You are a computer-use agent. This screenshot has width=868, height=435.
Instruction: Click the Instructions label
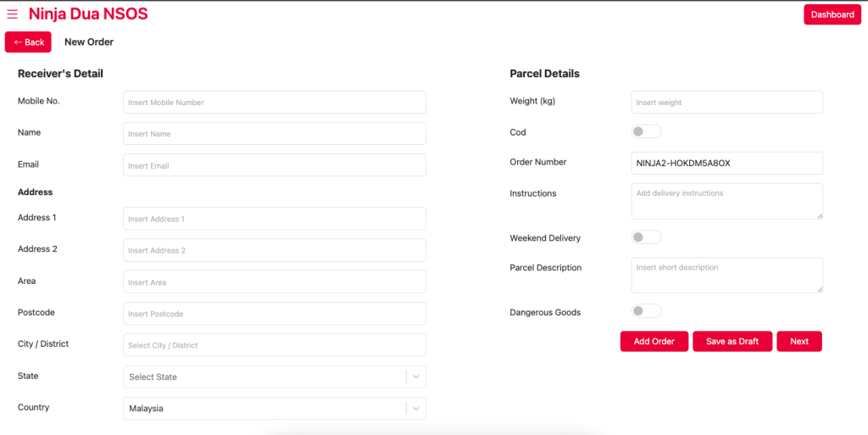(x=533, y=193)
